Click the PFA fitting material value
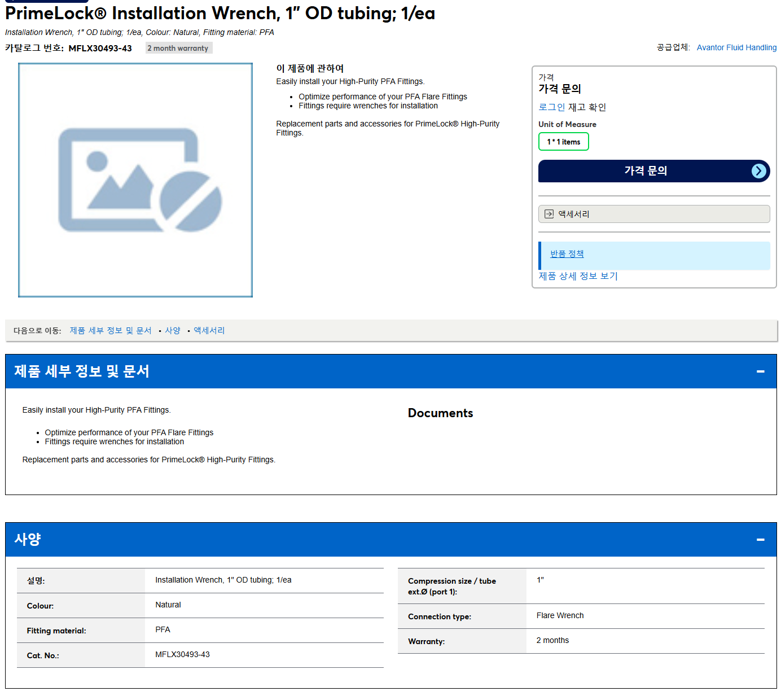The width and height of the screenshot is (781, 700). tap(163, 630)
